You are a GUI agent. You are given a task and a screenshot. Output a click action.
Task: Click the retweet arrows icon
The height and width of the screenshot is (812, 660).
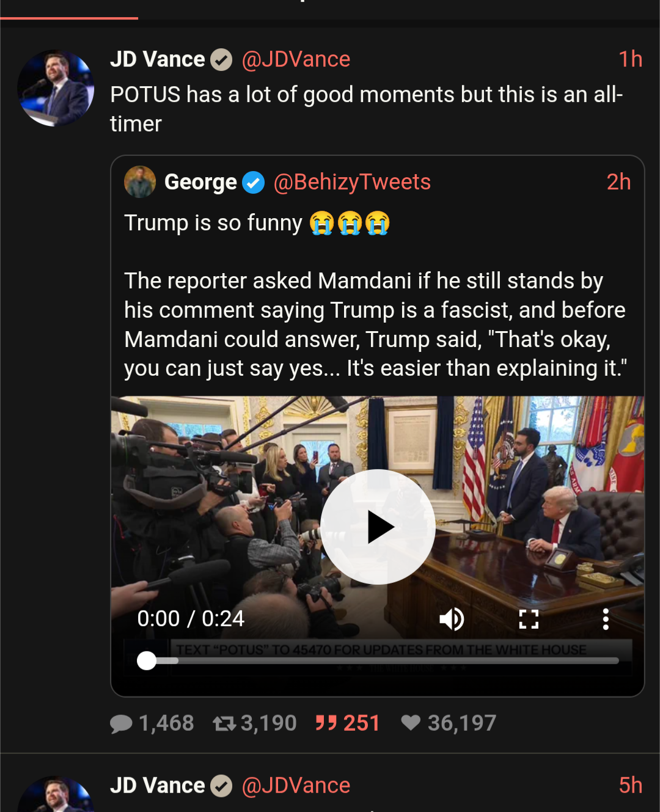(224, 723)
